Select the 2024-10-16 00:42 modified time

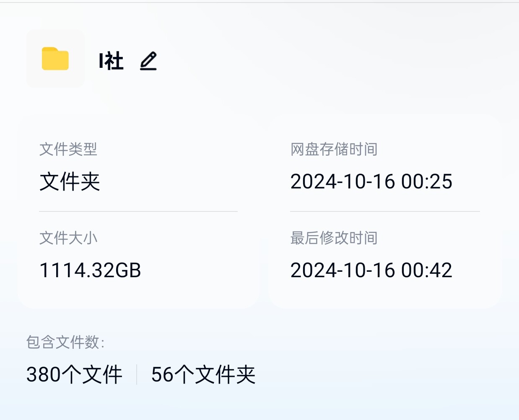[x=371, y=270]
